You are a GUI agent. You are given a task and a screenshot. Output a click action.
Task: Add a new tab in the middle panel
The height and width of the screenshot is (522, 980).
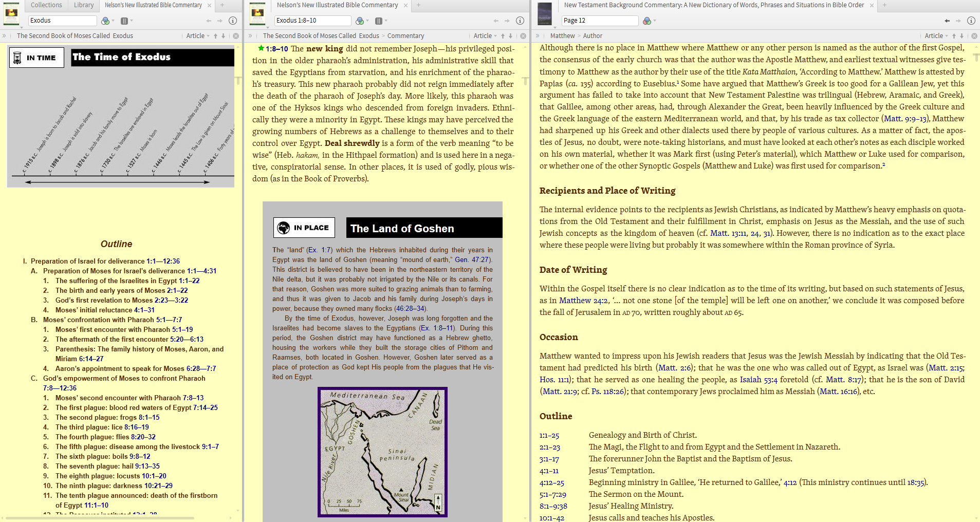point(418,5)
